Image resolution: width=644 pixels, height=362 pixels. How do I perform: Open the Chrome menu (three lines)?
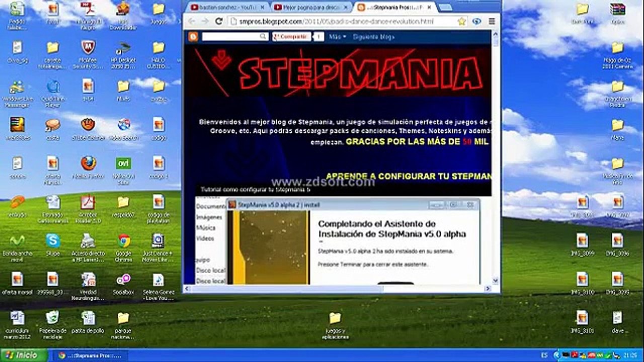coord(492,22)
